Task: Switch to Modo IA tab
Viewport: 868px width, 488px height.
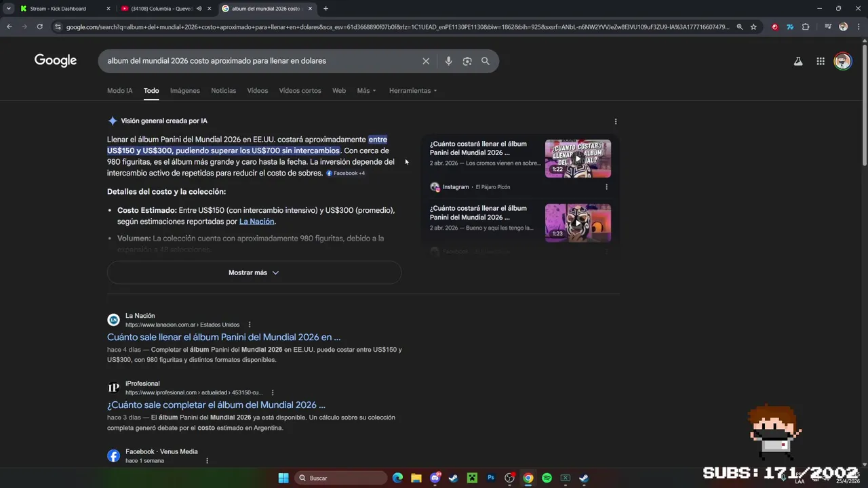Action: (x=120, y=91)
